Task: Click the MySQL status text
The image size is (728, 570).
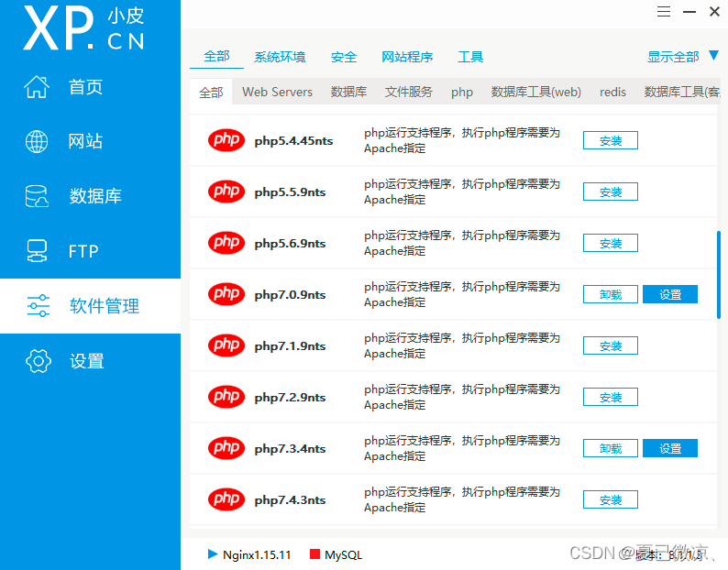Action: click(x=343, y=554)
